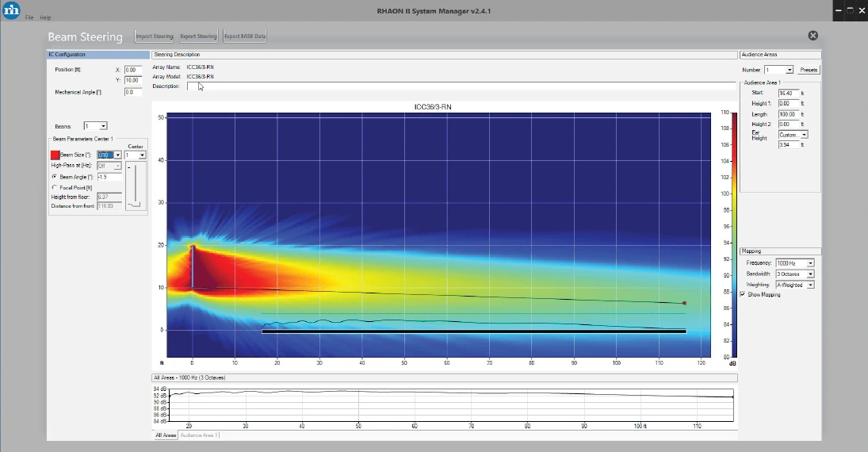Open the audience area Presets
This screenshot has height=452, width=868.
[x=809, y=70]
